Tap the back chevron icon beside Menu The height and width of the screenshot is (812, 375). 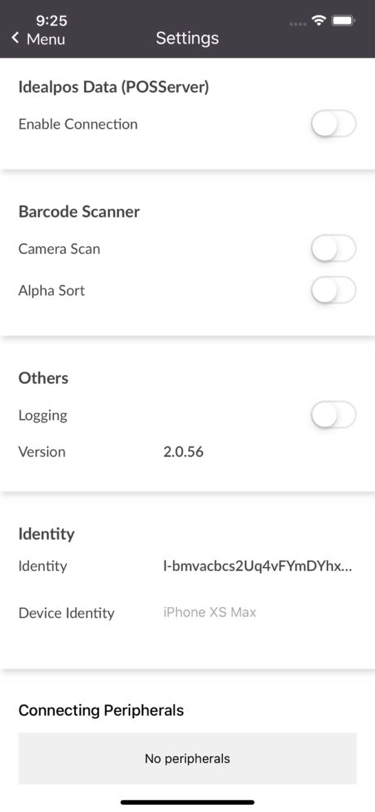click(15, 38)
